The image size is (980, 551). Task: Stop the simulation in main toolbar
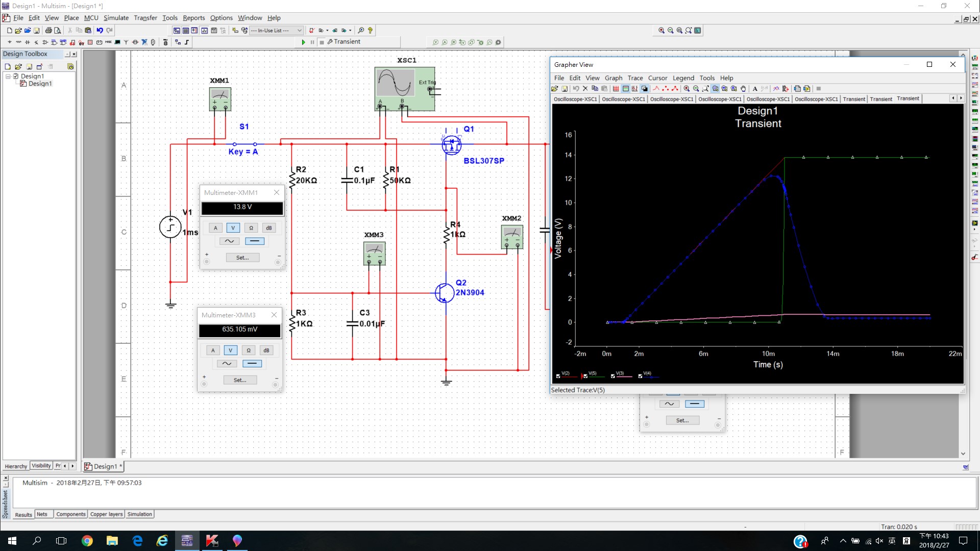tap(322, 42)
